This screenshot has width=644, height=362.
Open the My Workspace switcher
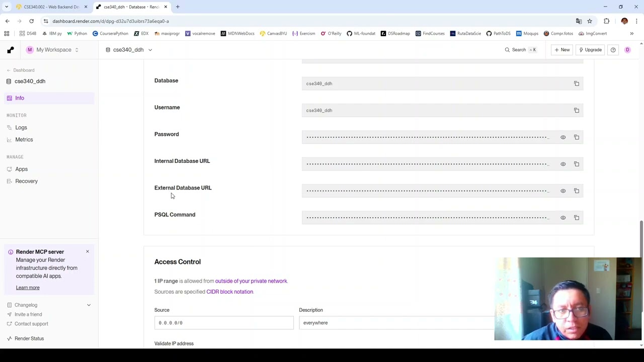click(x=52, y=50)
